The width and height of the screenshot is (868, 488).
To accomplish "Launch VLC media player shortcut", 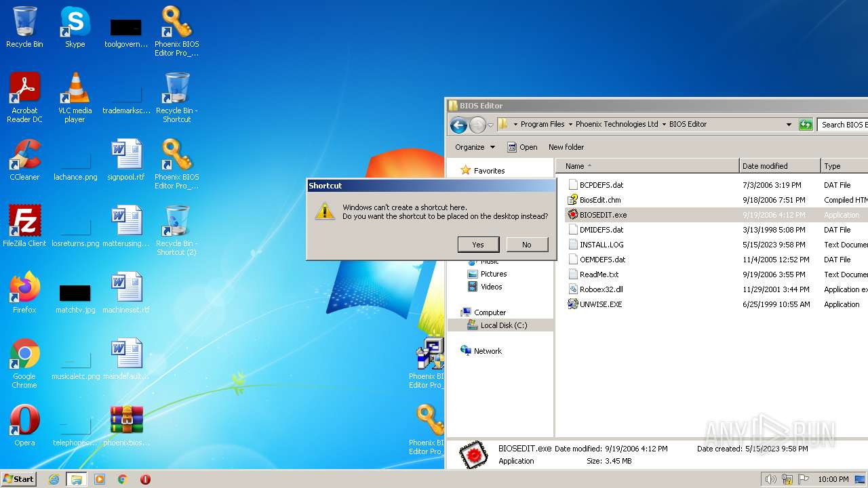I will pyautogui.click(x=75, y=98).
